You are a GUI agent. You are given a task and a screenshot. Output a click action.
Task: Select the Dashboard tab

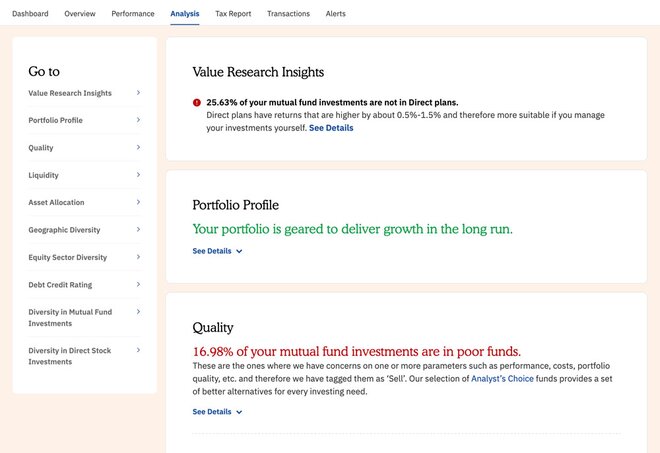click(x=30, y=14)
